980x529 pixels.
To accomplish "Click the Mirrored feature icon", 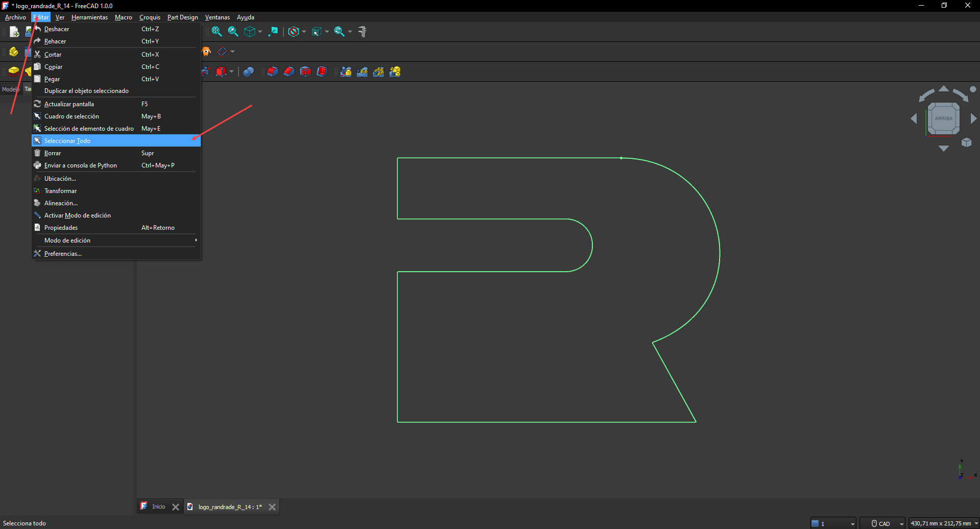I will click(x=346, y=71).
